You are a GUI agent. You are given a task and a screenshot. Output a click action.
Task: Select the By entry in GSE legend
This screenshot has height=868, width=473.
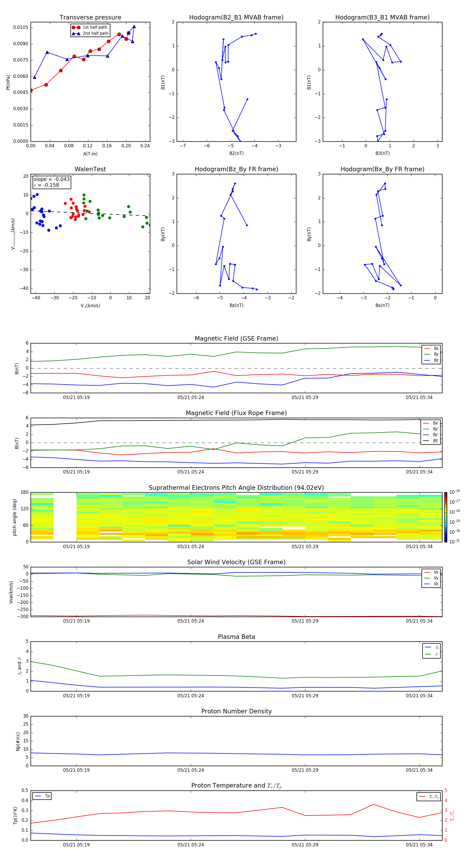pos(431,354)
